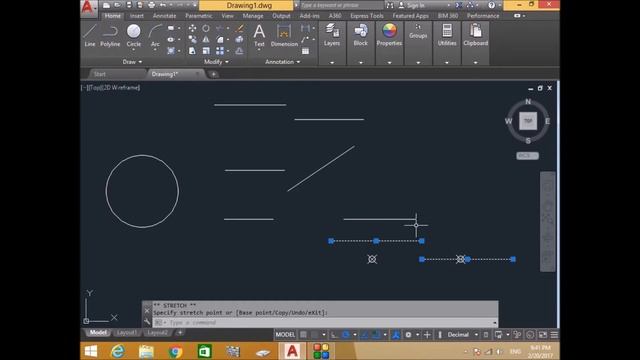Click the keyword search box in title bar
Viewport: 640px width, 360px height.
coord(341,5)
